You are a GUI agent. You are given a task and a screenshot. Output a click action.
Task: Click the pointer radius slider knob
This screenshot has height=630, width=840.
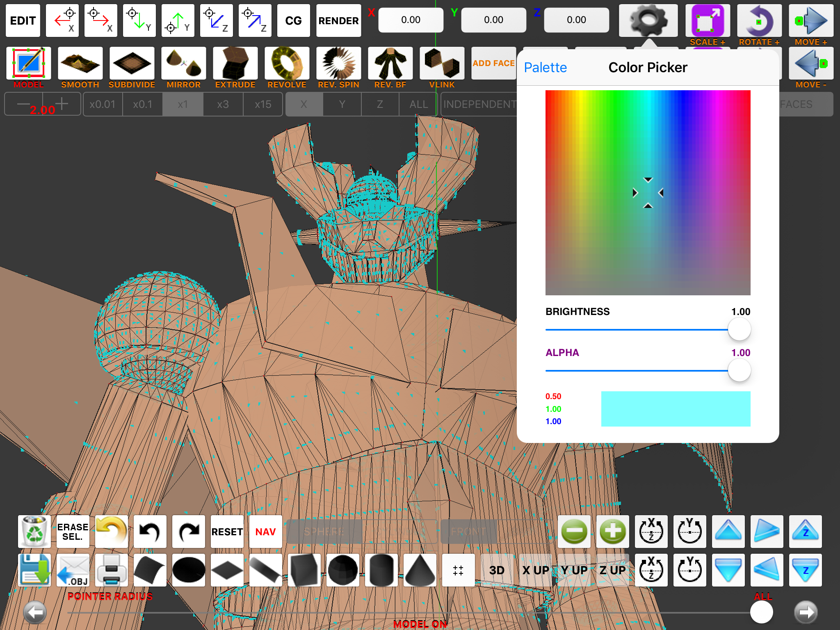point(762,612)
